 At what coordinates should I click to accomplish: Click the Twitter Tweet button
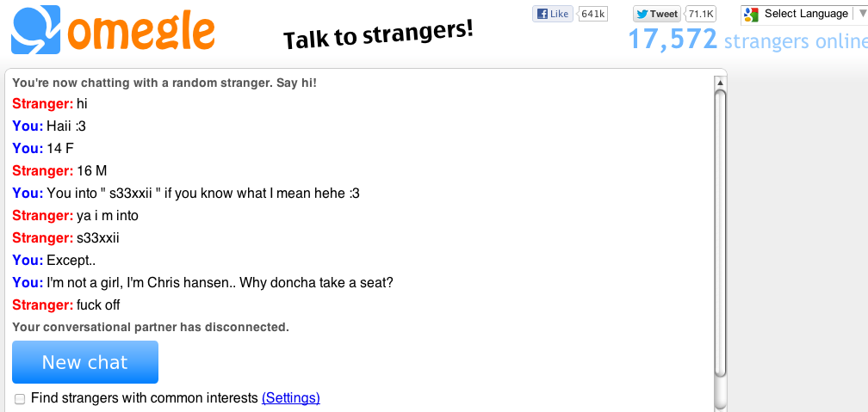[657, 14]
